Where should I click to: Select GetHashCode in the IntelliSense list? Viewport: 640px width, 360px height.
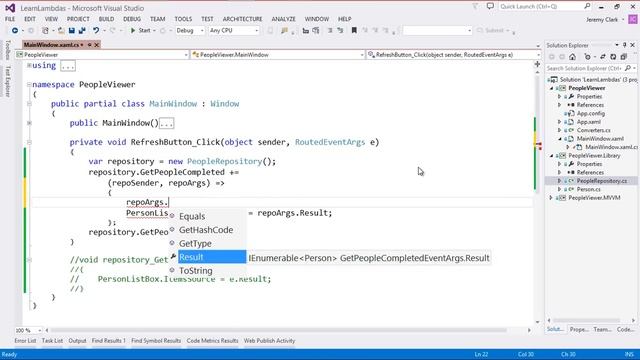(x=207, y=230)
